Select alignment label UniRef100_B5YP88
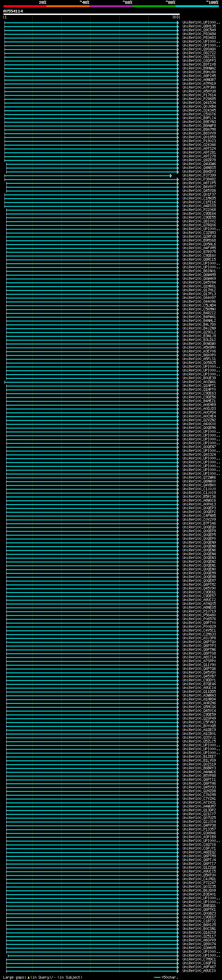 pos(199,775)
